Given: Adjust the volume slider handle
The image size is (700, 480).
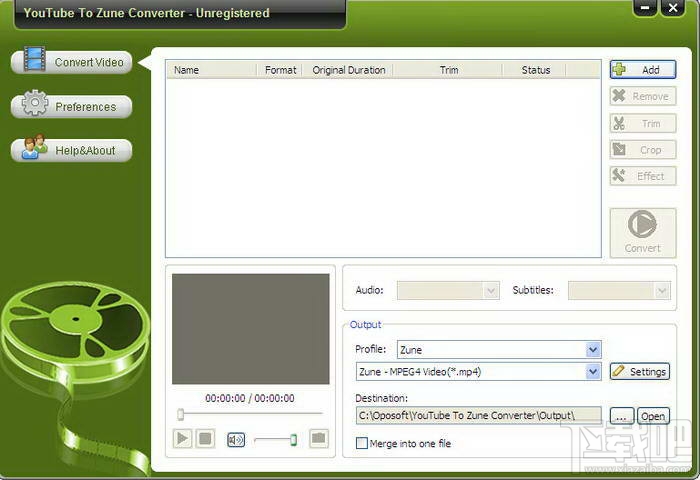Looking at the screenshot, I should coord(293,440).
